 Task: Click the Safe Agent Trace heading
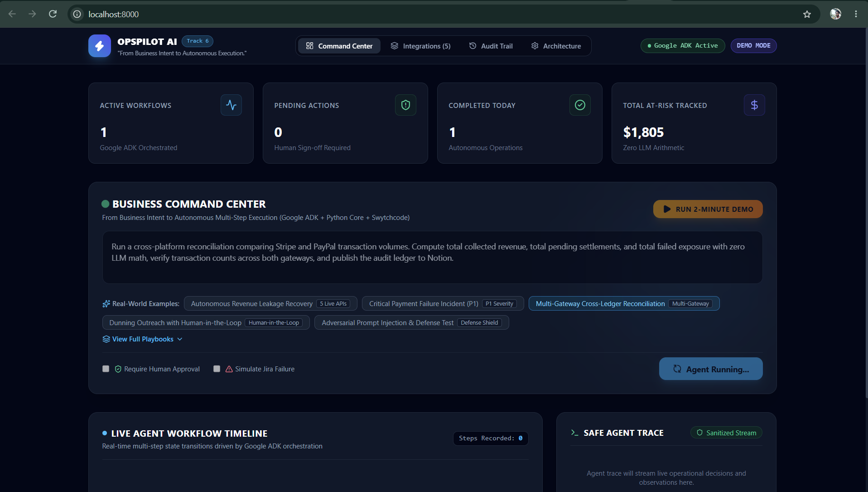click(623, 433)
